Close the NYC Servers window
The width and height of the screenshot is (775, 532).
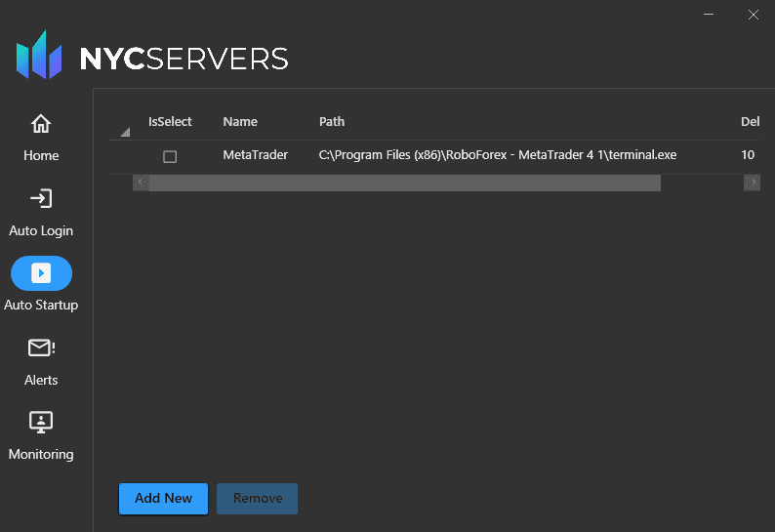click(753, 15)
